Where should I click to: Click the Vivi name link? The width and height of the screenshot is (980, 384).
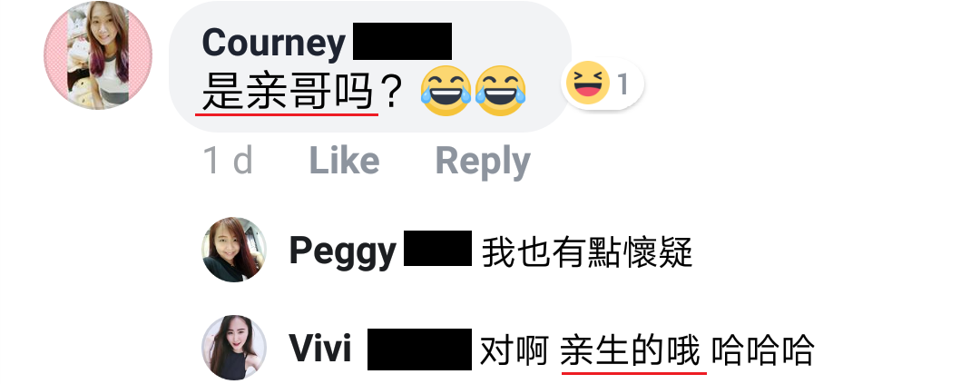click(320, 349)
